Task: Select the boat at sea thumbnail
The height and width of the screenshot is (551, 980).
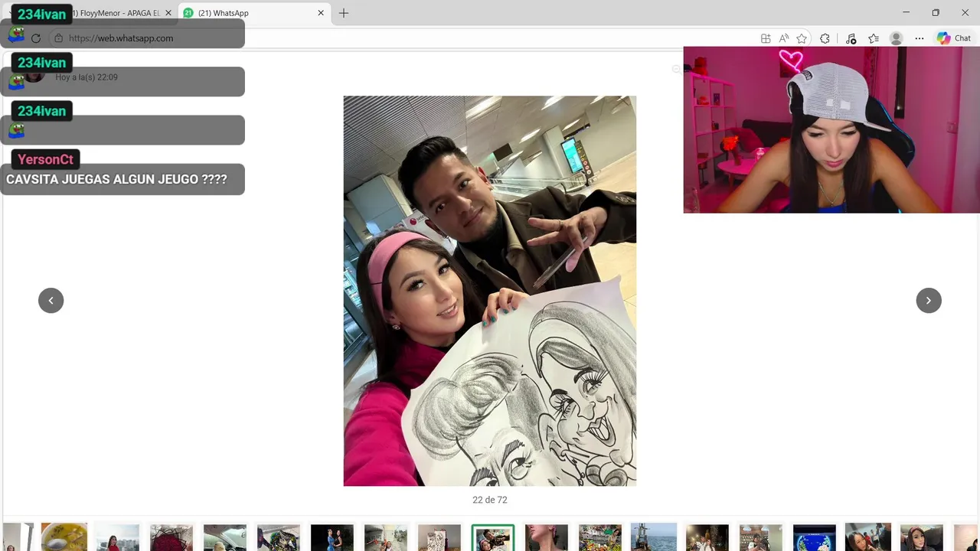Action: (x=654, y=537)
